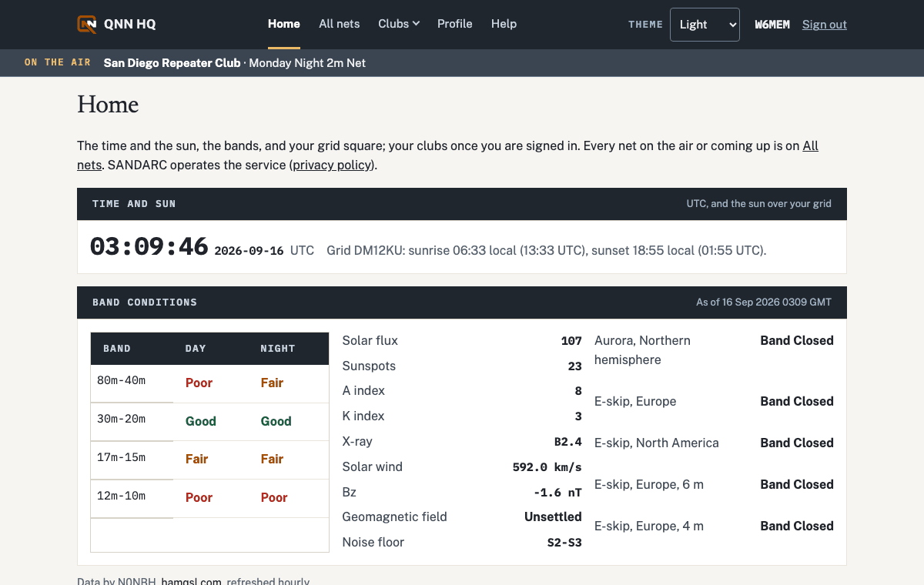Click the hamqsl.com data source link
924x585 pixels.
pos(192,583)
